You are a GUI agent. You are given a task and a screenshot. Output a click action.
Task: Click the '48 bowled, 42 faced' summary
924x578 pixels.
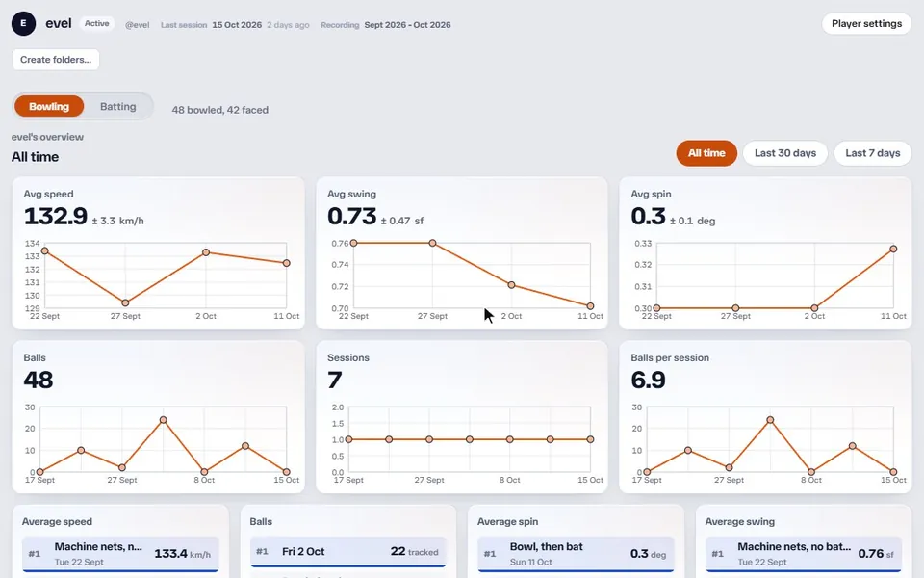coord(219,110)
